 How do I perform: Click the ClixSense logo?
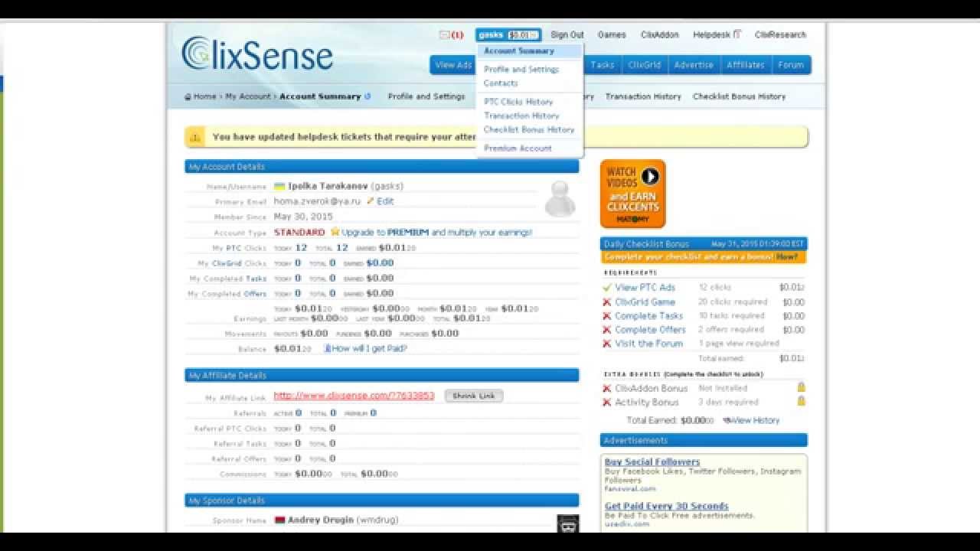pos(257,54)
